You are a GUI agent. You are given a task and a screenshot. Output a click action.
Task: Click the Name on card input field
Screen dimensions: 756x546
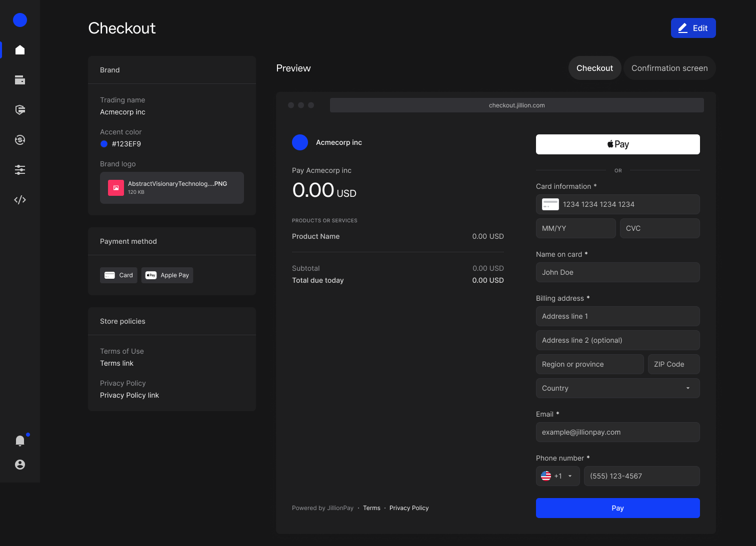[x=617, y=272]
